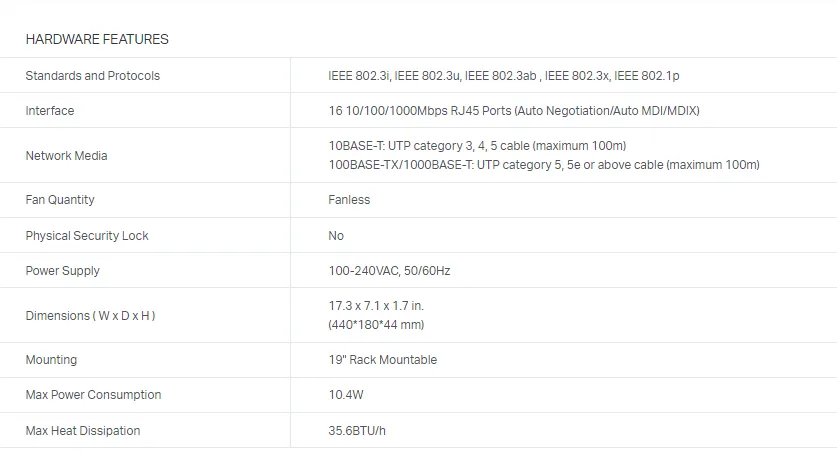This screenshot has width=837, height=459.
Task: Click the 16 10/100/1000Mbps RJ45 Ports value
Action: (x=514, y=111)
